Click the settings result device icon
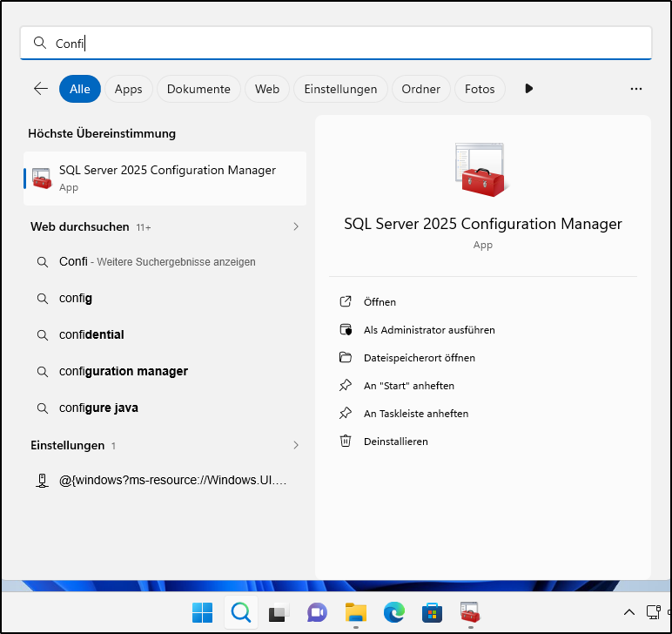 pos(42,481)
